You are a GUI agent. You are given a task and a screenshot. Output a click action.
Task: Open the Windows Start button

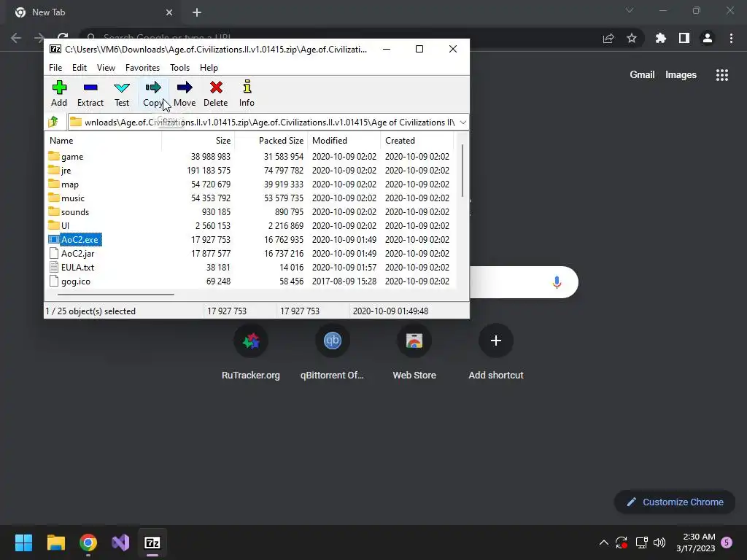coord(23,542)
